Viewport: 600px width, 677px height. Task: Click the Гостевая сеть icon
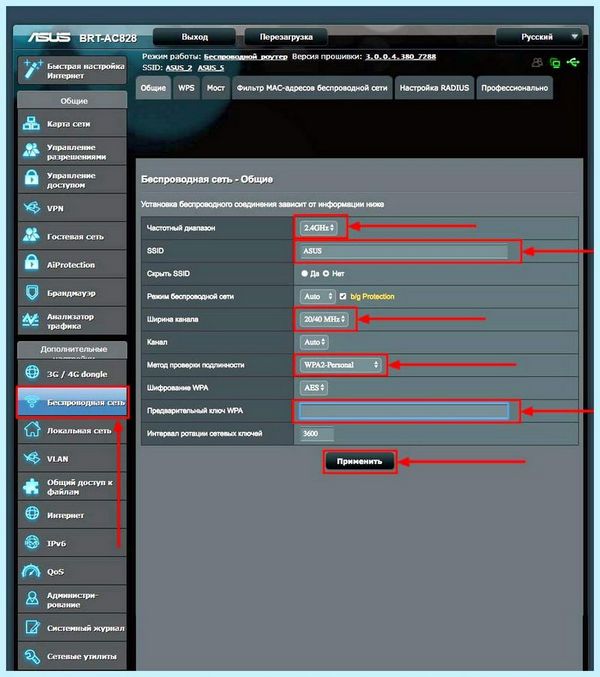[32, 235]
